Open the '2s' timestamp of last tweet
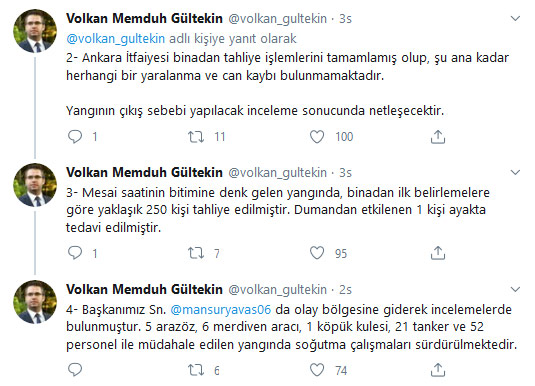The image size is (535, 386). click(345, 290)
